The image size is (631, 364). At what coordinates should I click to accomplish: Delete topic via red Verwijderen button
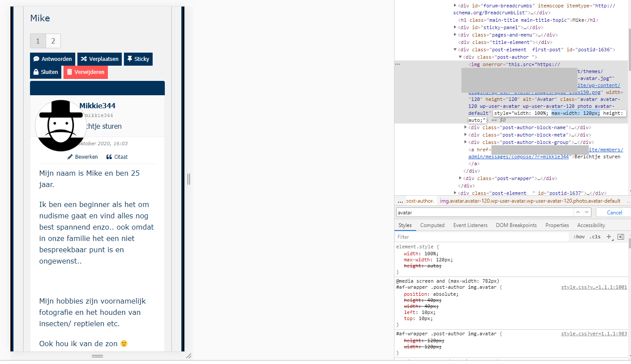(85, 72)
